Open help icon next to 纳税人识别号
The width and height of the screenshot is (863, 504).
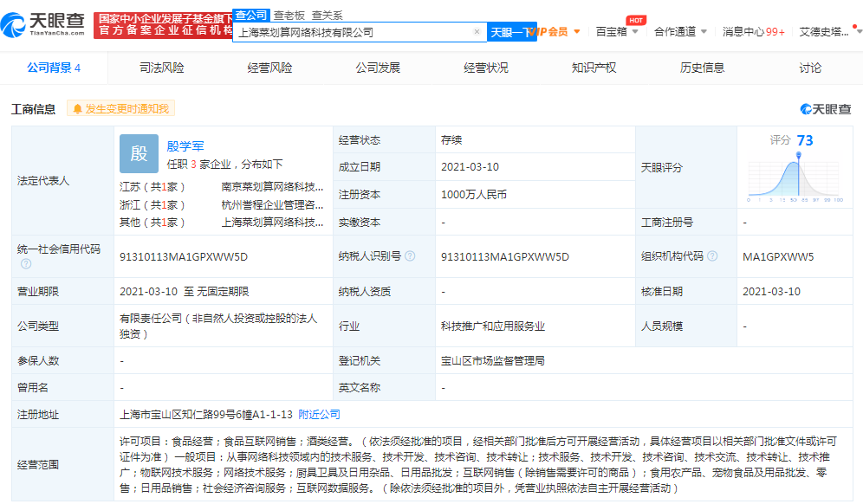[410, 255]
